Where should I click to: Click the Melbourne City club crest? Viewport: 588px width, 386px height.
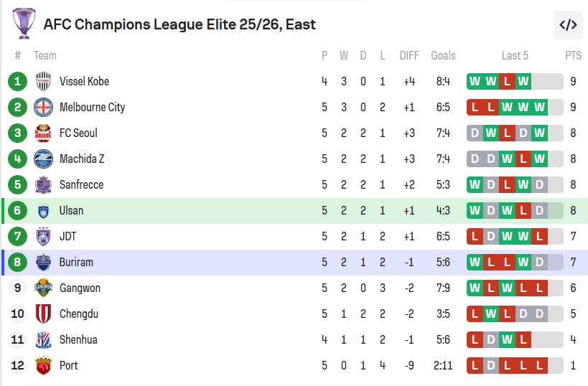coord(43,108)
